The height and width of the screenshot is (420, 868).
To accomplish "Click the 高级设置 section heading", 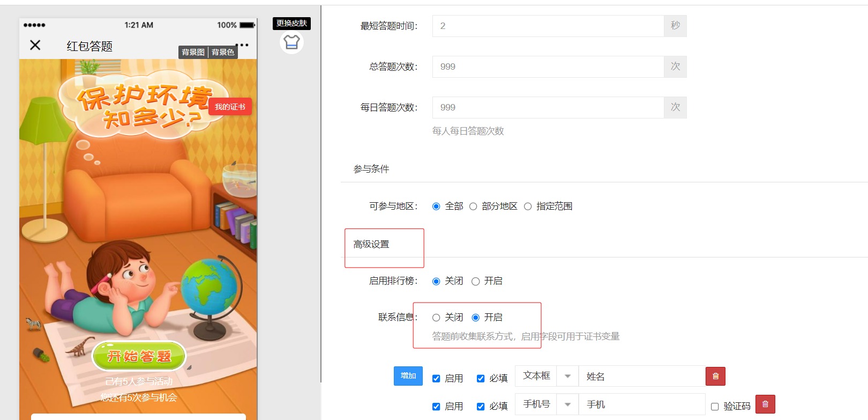I will pos(371,244).
